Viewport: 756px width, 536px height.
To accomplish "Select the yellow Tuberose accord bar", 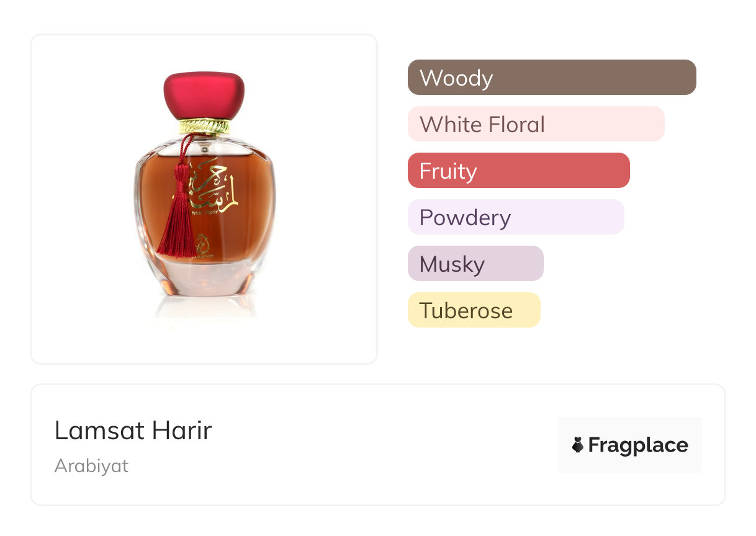I will point(474,310).
